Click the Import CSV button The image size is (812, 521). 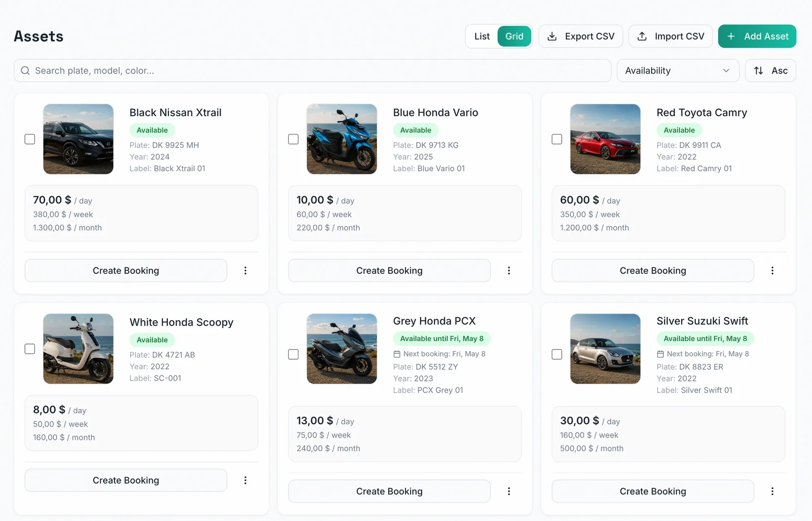click(670, 36)
